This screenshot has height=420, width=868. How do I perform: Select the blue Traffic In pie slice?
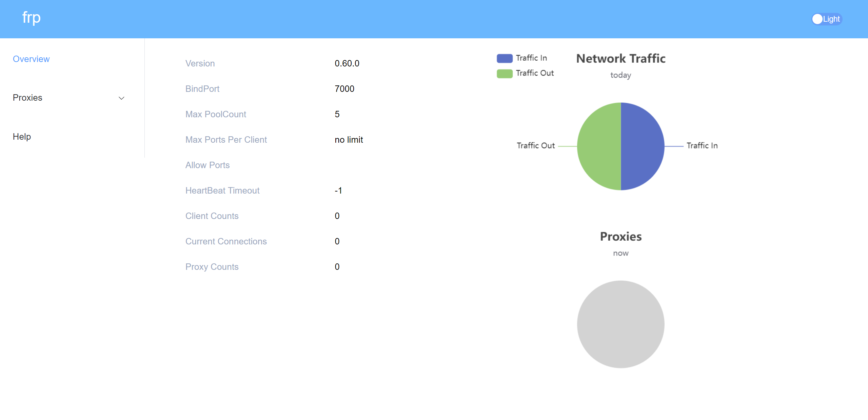click(643, 146)
